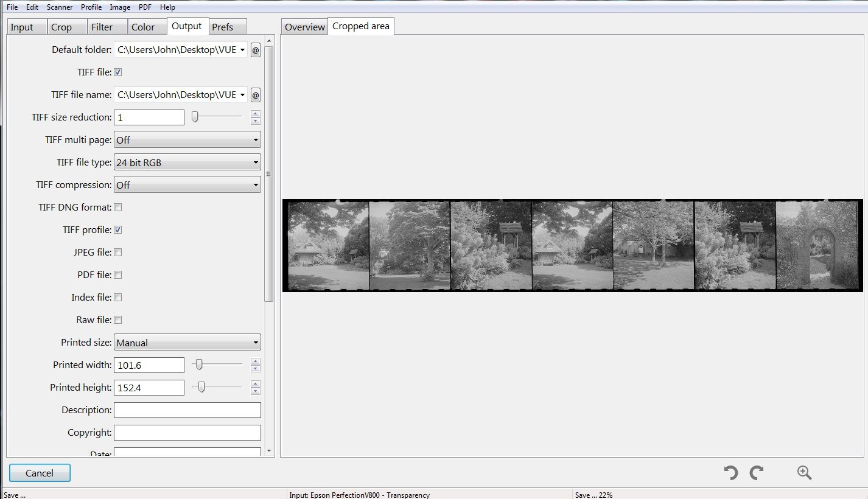Image resolution: width=868 pixels, height=499 pixels.
Task: Click the rotate left icon
Action: coord(730,473)
